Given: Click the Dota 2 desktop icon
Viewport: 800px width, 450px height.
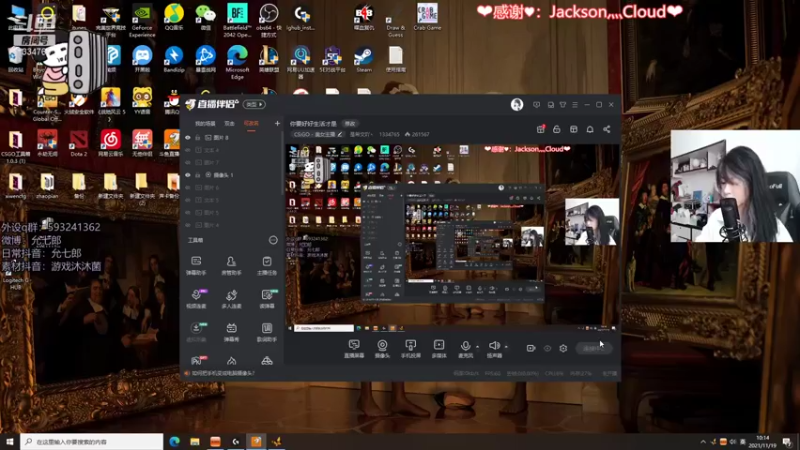Looking at the screenshot, I should (79, 143).
